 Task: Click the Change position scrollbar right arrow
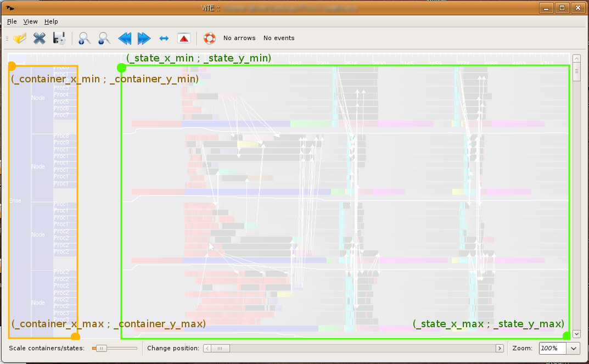tap(500, 348)
